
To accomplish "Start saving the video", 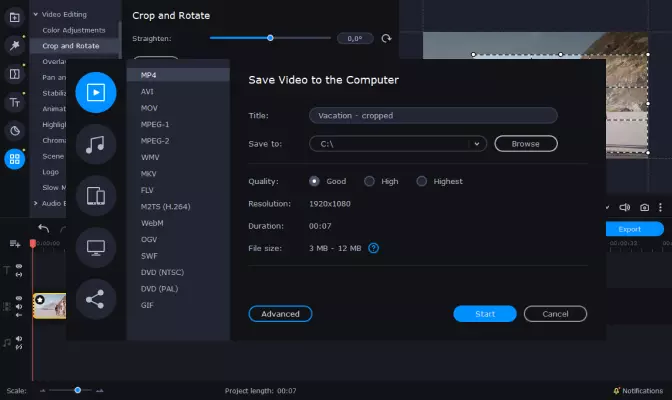I will click(485, 314).
